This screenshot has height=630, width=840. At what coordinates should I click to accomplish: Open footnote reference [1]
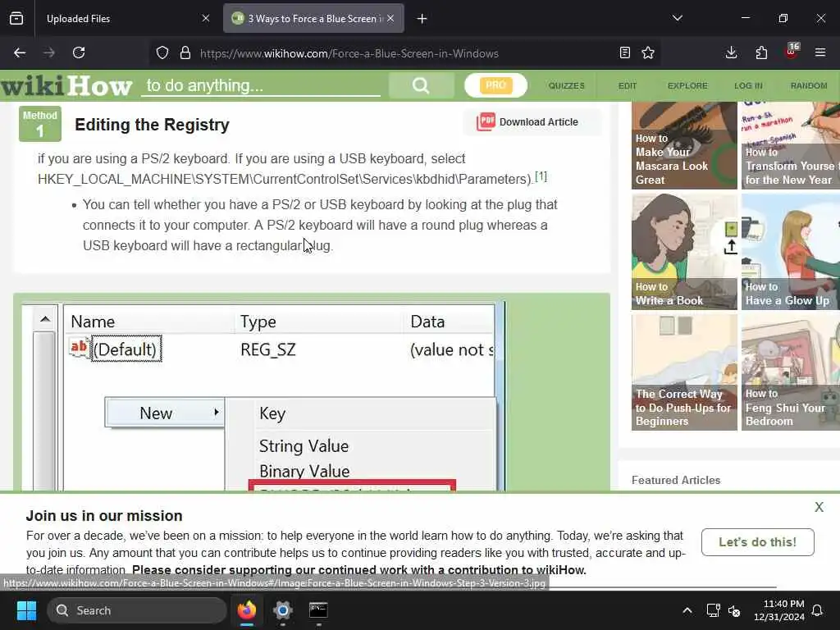(x=541, y=176)
